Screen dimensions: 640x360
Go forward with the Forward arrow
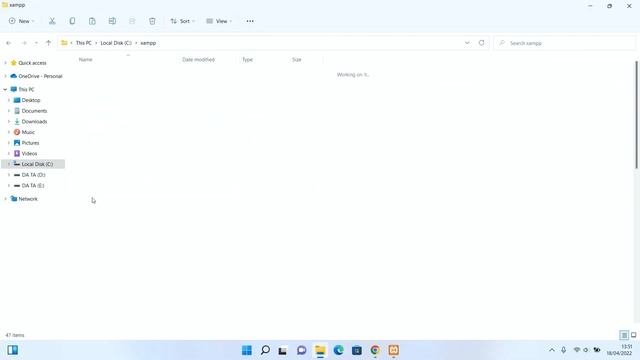coord(24,43)
